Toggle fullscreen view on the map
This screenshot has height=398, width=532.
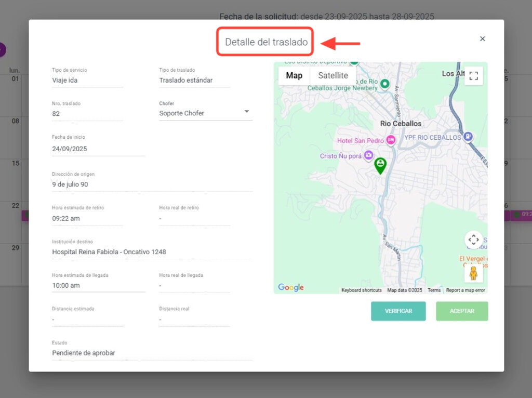473,76
